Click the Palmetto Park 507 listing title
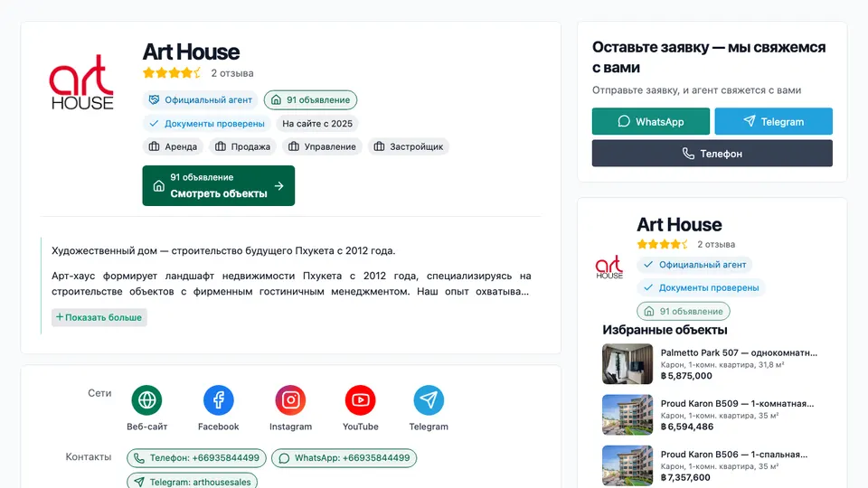 point(739,352)
